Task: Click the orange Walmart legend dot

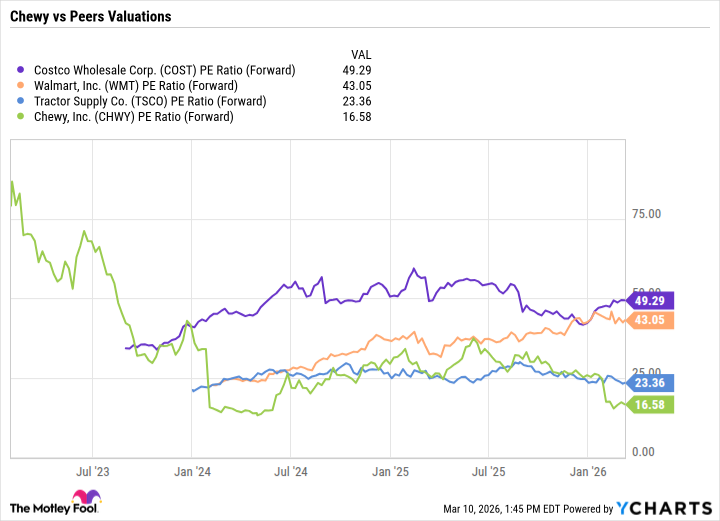Action: pos(23,86)
